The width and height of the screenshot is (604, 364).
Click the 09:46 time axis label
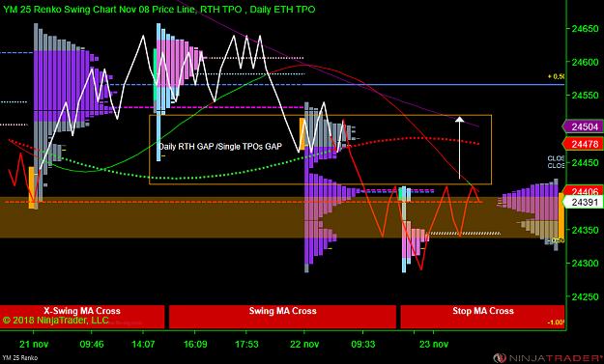pyautogui.click(x=92, y=344)
